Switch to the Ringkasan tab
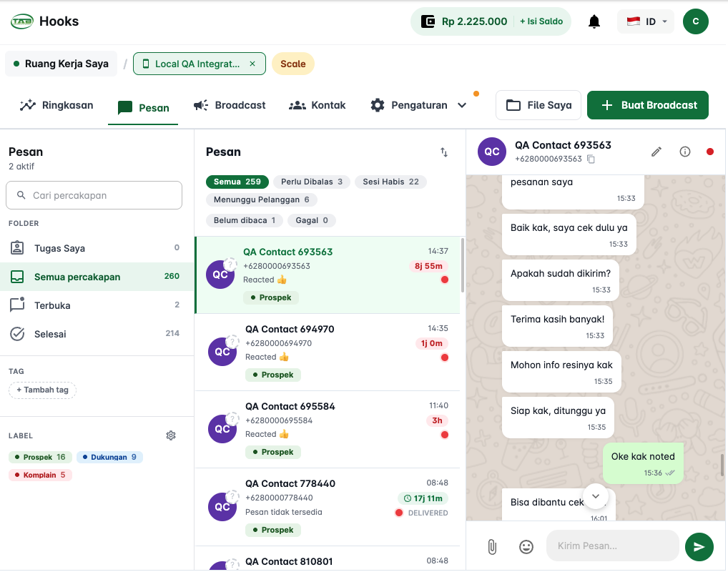Image resolution: width=728 pixels, height=572 pixels. (56, 105)
